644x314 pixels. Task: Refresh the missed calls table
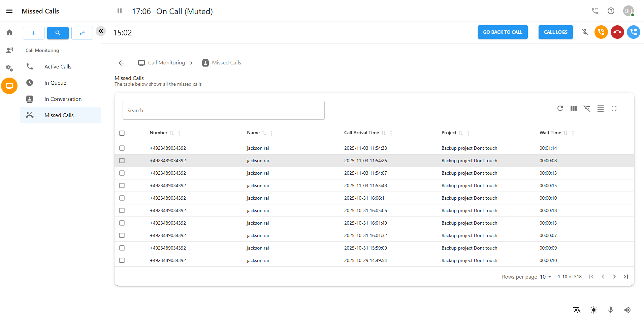point(560,108)
